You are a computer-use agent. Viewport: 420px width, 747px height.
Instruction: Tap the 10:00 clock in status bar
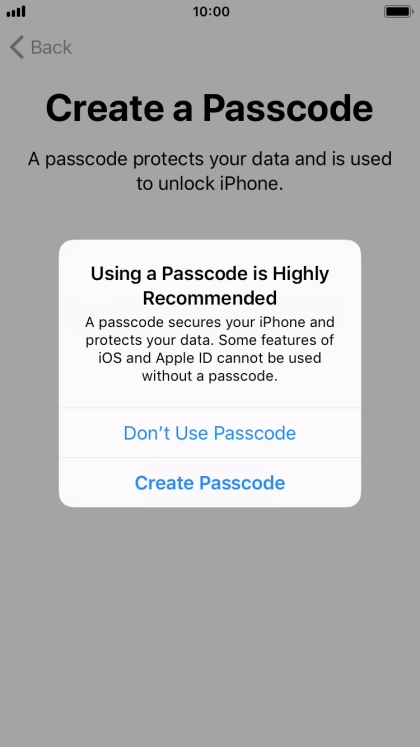click(211, 11)
